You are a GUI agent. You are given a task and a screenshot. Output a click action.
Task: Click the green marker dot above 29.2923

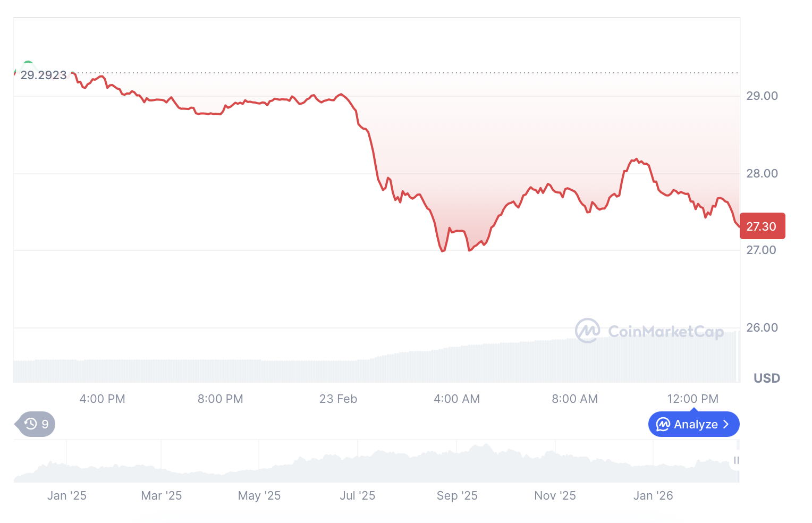pyautogui.click(x=28, y=63)
